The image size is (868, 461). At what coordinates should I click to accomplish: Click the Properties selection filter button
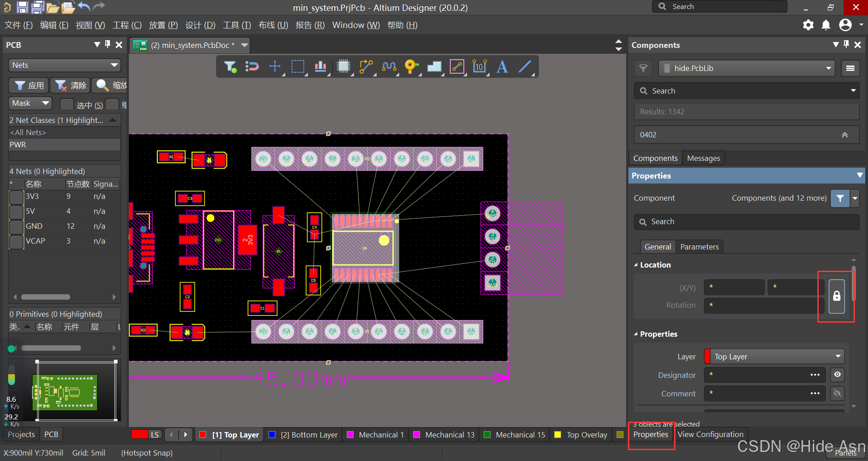(840, 198)
